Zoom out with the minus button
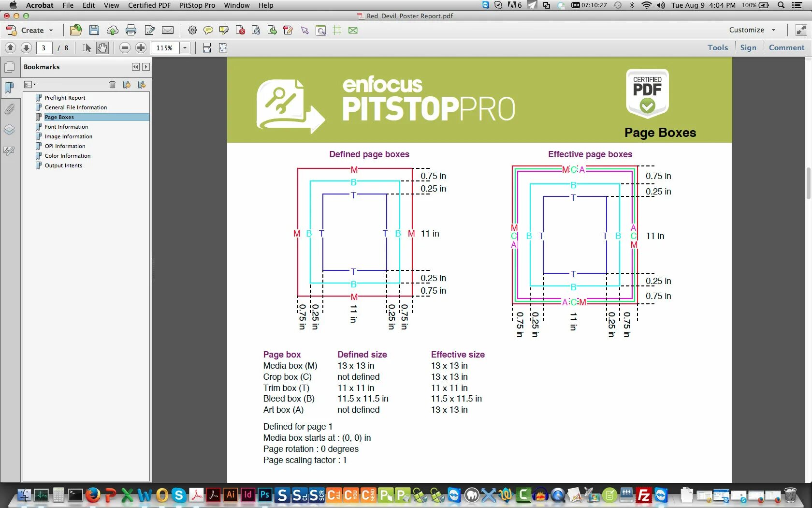The height and width of the screenshot is (508, 812). coord(125,47)
